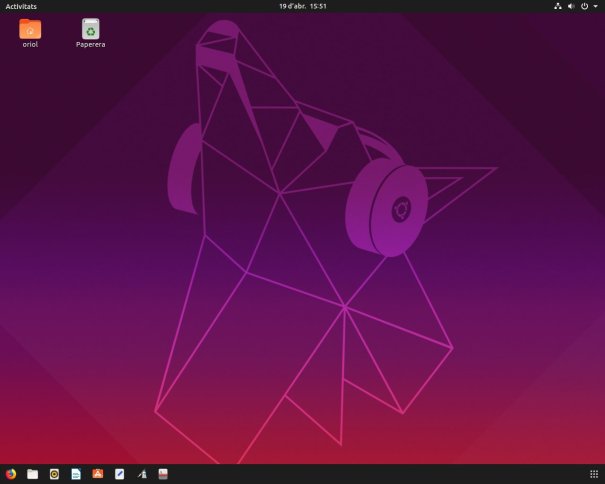Click the volume speaker icon
This screenshot has width=605, height=484.
(571, 6)
